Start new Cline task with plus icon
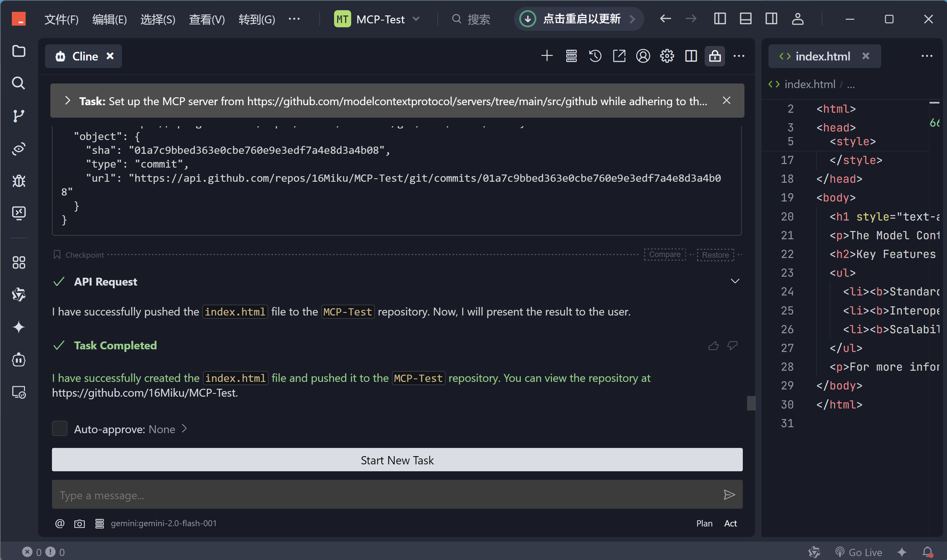Screen dimensions: 947x560 [546, 56]
